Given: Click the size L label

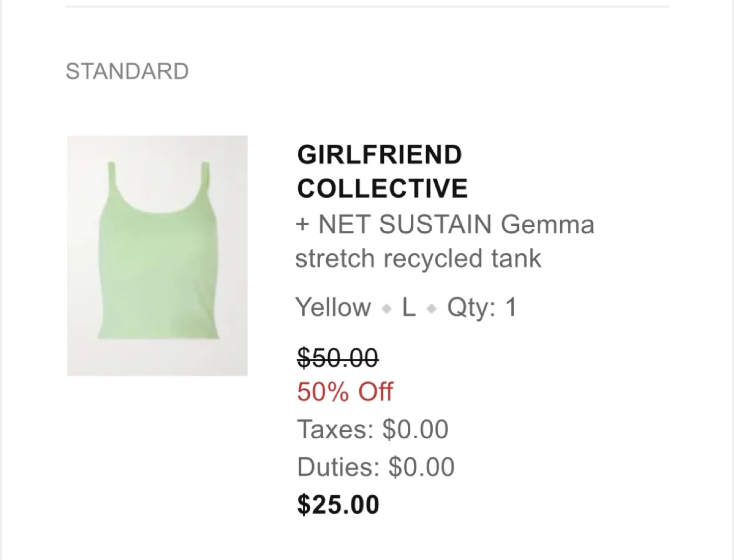Looking at the screenshot, I should coord(409,308).
